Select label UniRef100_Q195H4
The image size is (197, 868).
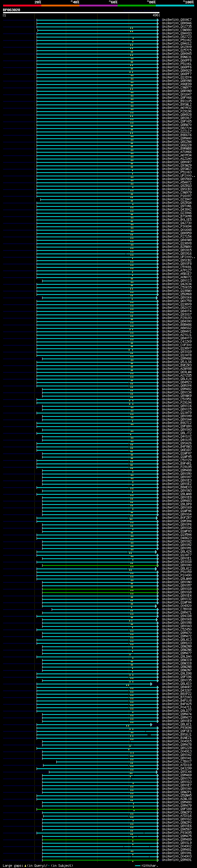177,535
